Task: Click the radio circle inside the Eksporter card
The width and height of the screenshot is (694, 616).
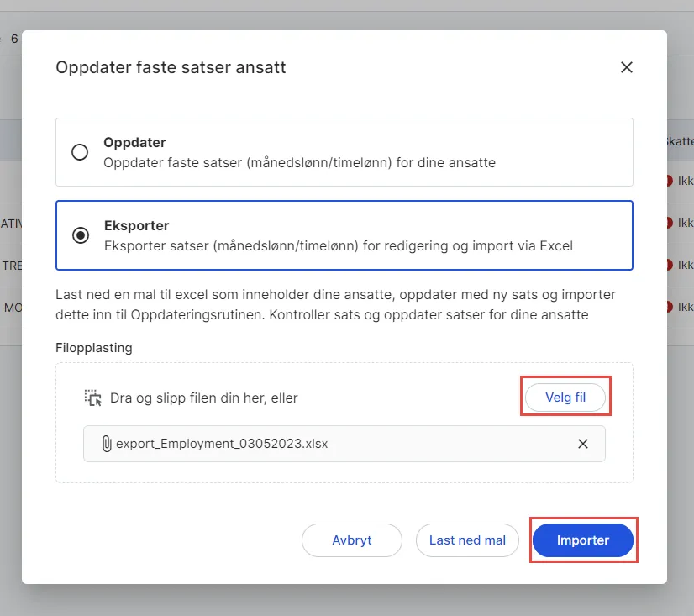Action: click(80, 234)
